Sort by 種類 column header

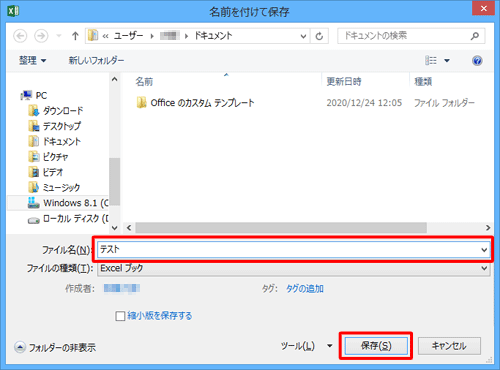(423, 81)
